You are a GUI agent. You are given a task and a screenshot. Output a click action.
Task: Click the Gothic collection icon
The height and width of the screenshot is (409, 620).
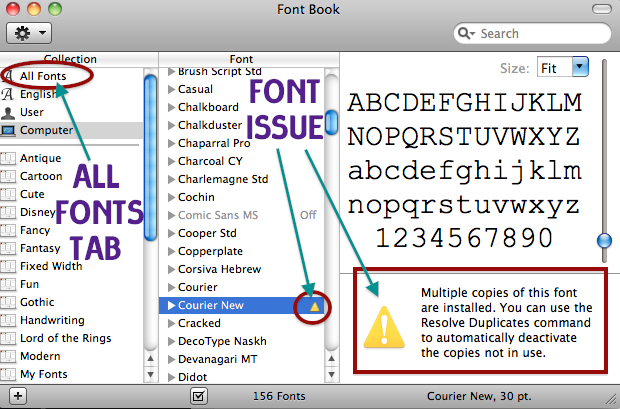point(8,302)
